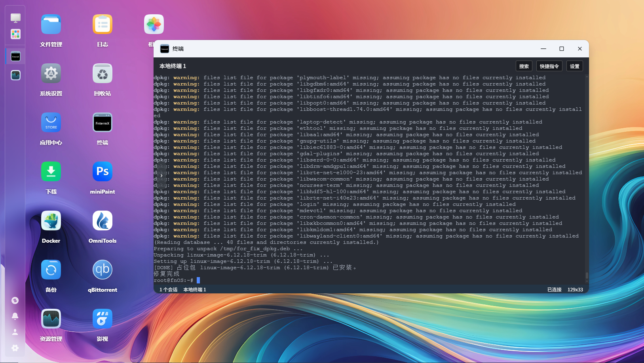The width and height of the screenshot is (644, 363).
Task: Click the 129x33 terminal size indicator
Action: 575,290
